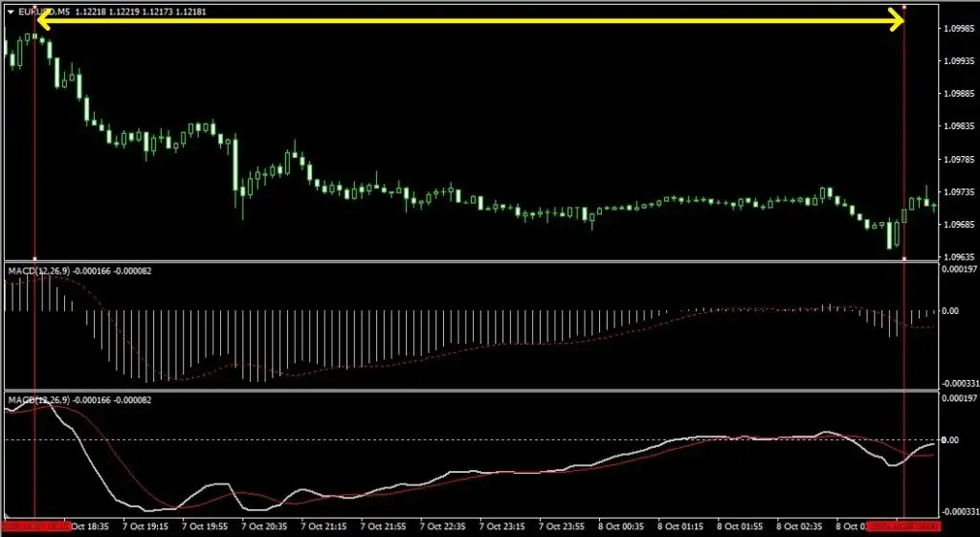The width and height of the screenshot is (980, 537).
Task: Click the 7 Oct 21:15 time label
Action: point(323,526)
